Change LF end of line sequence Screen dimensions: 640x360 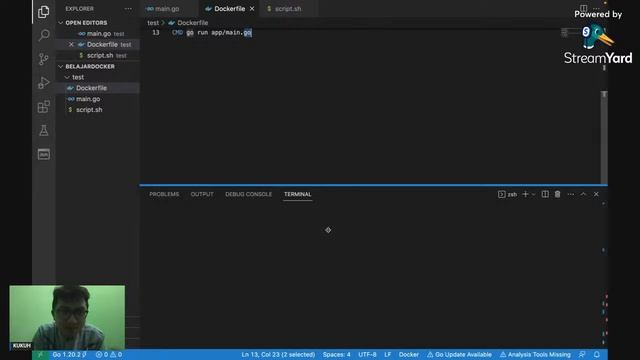coord(387,355)
